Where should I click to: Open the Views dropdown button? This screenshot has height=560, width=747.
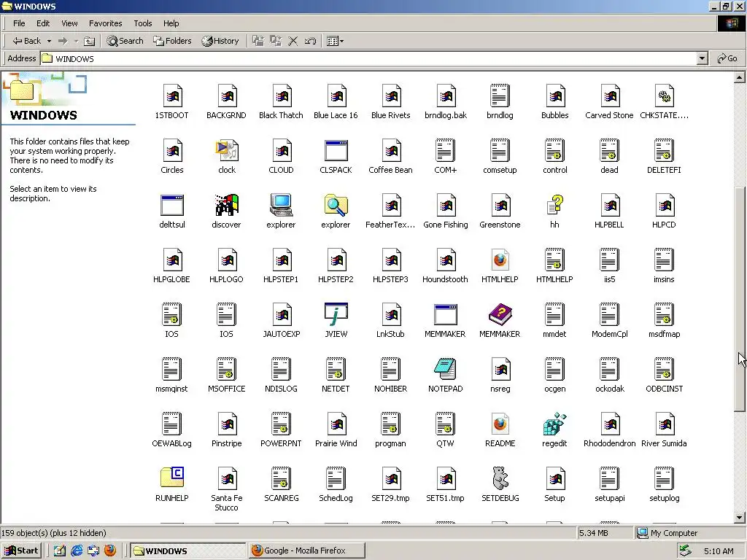pyautogui.click(x=336, y=41)
